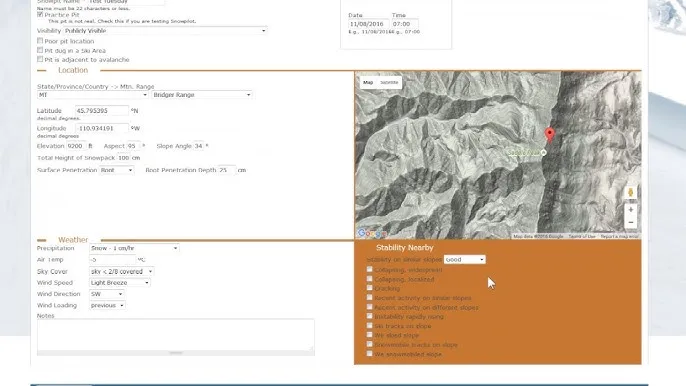Toggle the Practice Pit checkbox

[40, 14]
